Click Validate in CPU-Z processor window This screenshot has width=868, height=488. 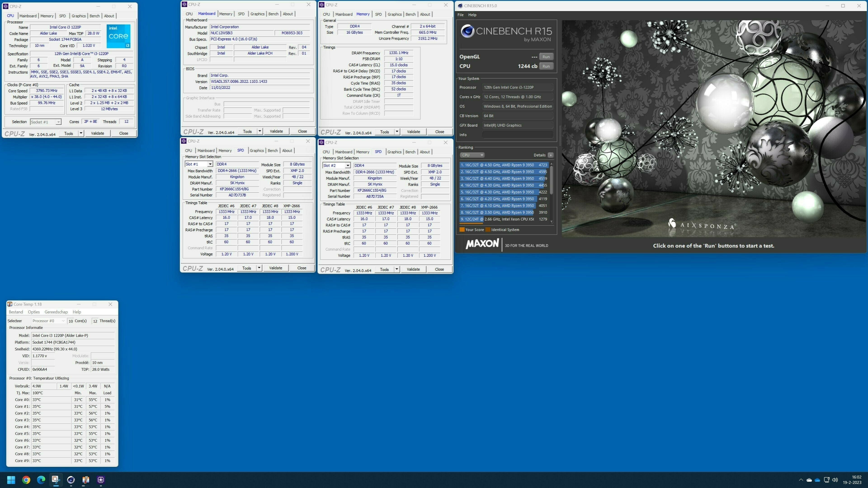click(97, 133)
